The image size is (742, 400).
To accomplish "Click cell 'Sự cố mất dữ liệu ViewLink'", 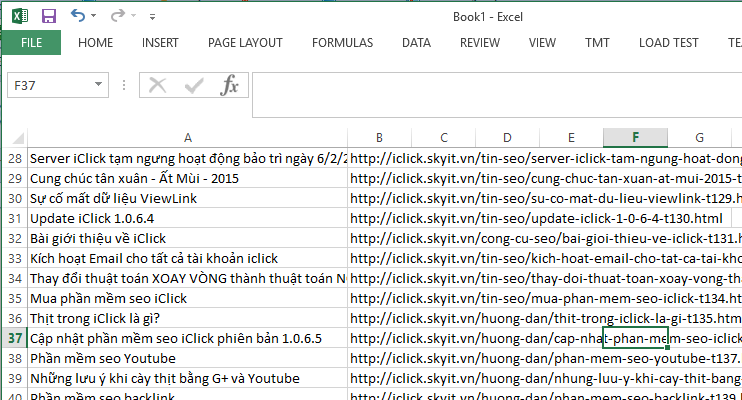I will 187,198.
